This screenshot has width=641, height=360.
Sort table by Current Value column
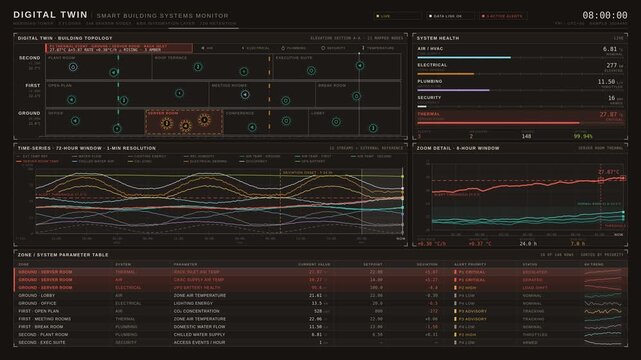(x=314, y=264)
